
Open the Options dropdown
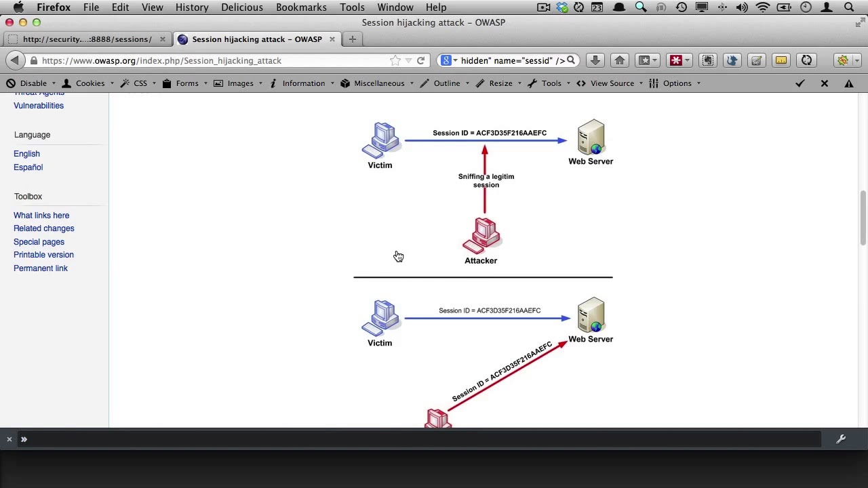[x=675, y=83]
